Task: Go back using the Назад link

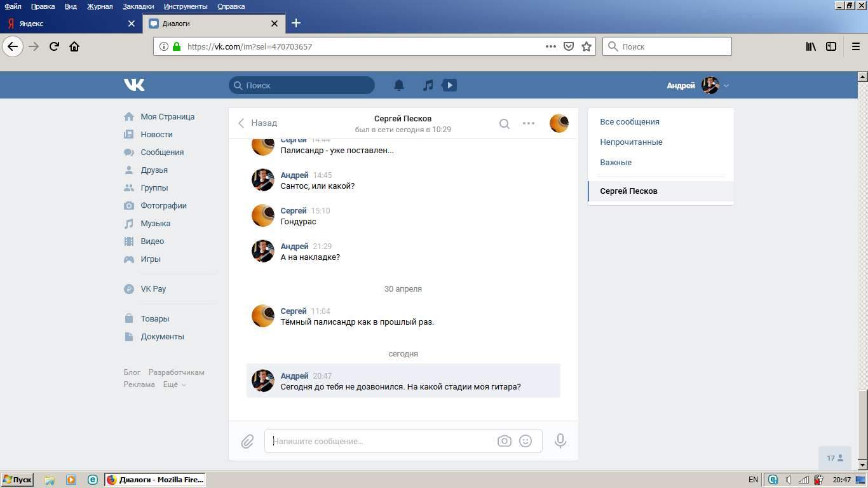Action: pos(258,123)
